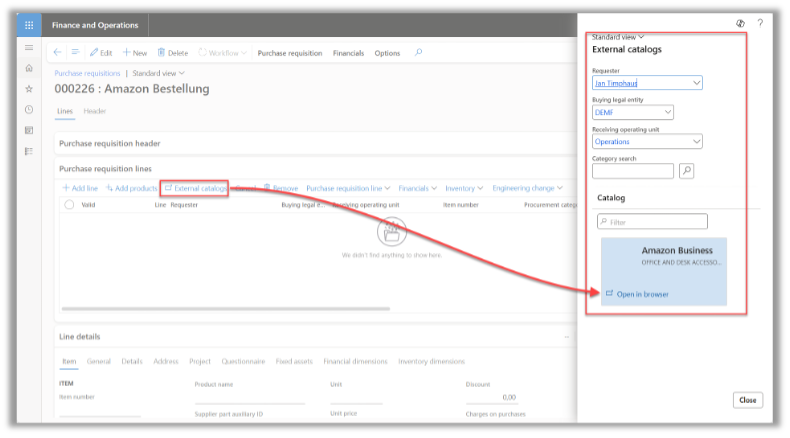
Task: Click the back arrow in the action bar
Action: [x=57, y=52]
